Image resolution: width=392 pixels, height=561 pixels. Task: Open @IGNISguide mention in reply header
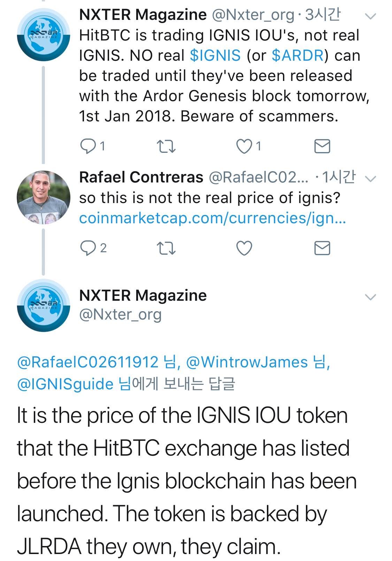coord(65,384)
